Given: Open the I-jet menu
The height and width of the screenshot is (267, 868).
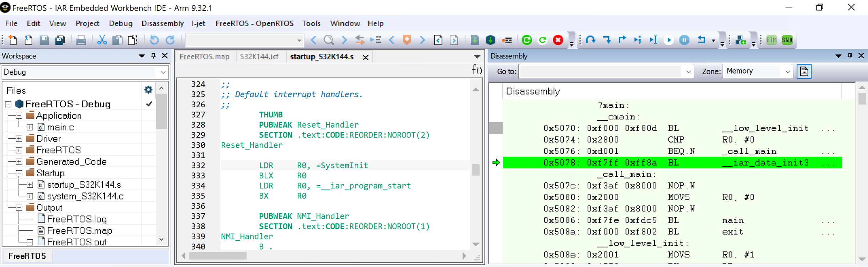Looking at the screenshot, I should point(199,23).
